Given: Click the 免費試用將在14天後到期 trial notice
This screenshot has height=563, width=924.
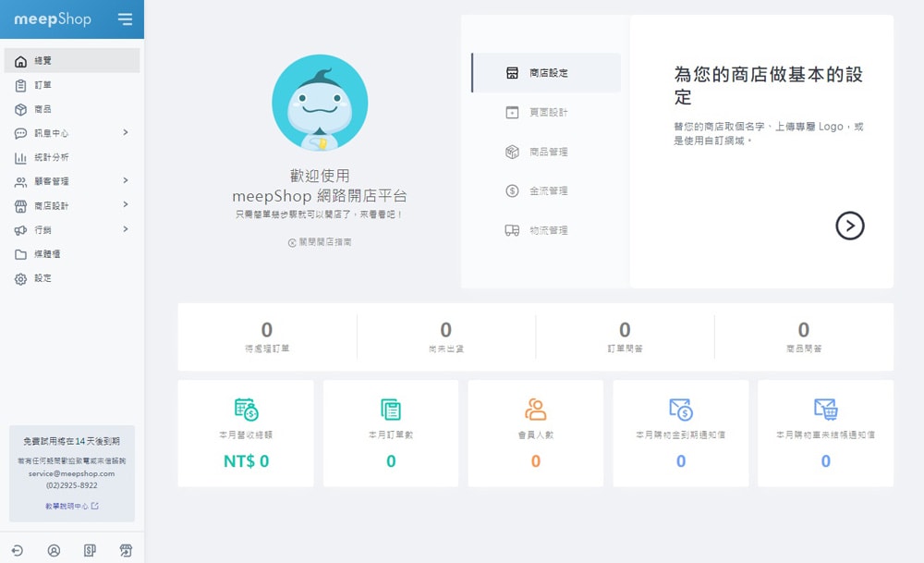Looking at the screenshot, I should click(72, 441).
